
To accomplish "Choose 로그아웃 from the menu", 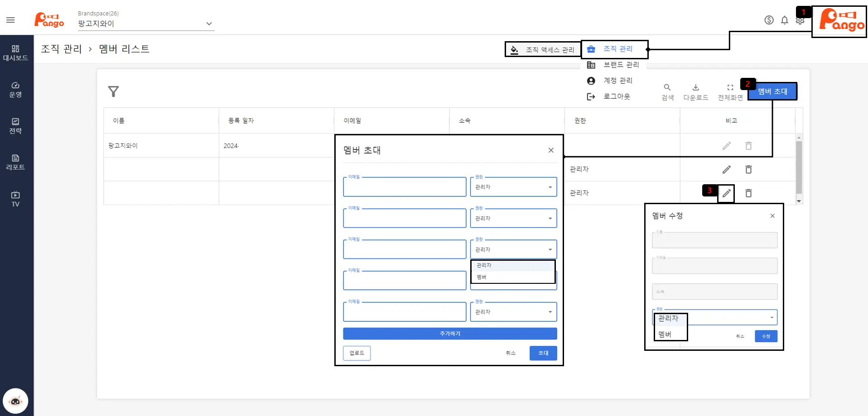I will click(616, 96).
